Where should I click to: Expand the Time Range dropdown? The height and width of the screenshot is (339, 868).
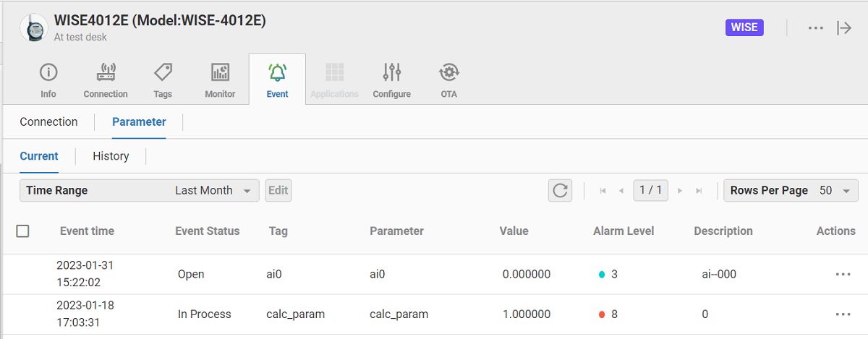click(139, 191)
